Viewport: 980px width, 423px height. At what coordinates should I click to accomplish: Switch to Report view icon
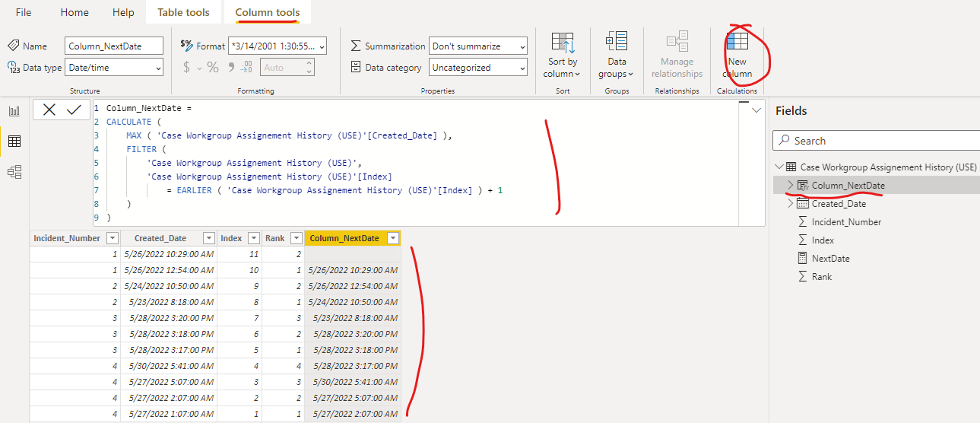(x=14, y=111)
